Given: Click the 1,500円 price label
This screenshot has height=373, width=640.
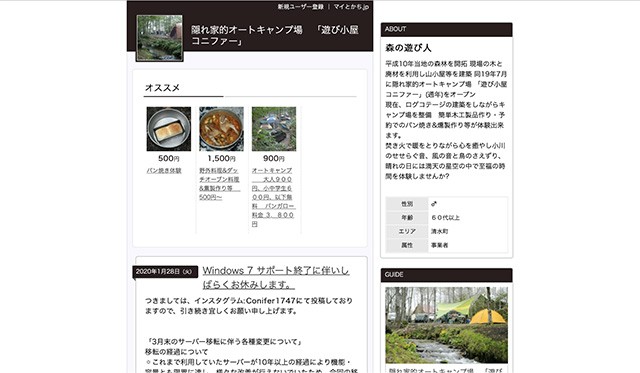Looking at the screenshot, I should 221,158.
